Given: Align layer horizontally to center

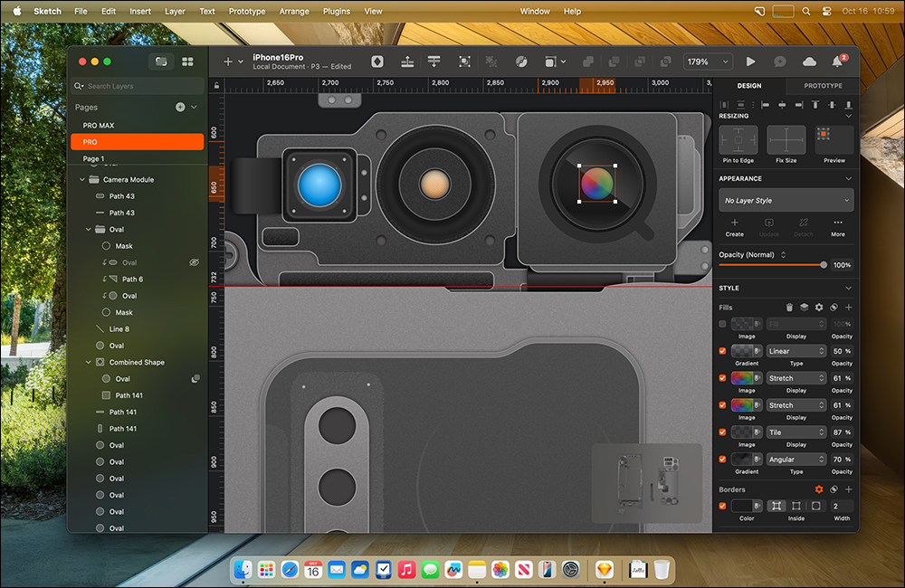Looking at the screenshot, I should tap(782, 105).
